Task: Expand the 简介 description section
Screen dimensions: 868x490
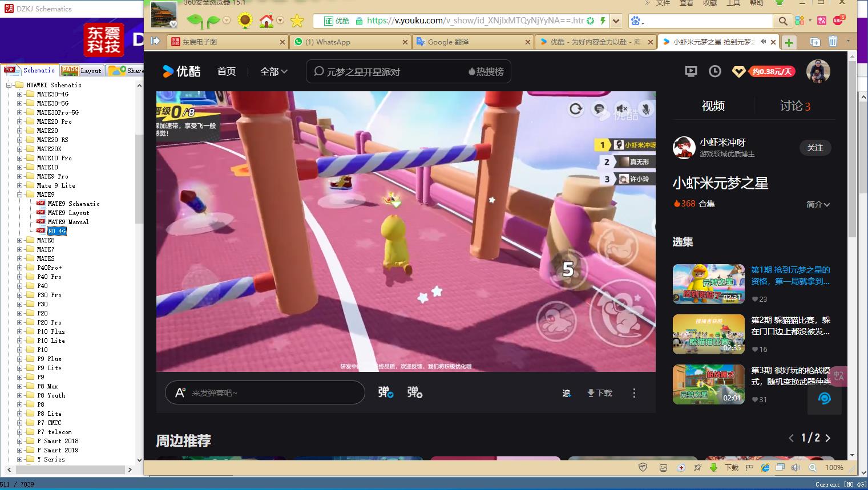Action: coord(818,204)
